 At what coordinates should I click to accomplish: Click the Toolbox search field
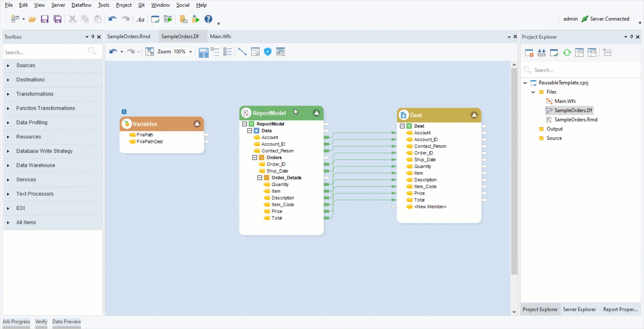[44, 52]
